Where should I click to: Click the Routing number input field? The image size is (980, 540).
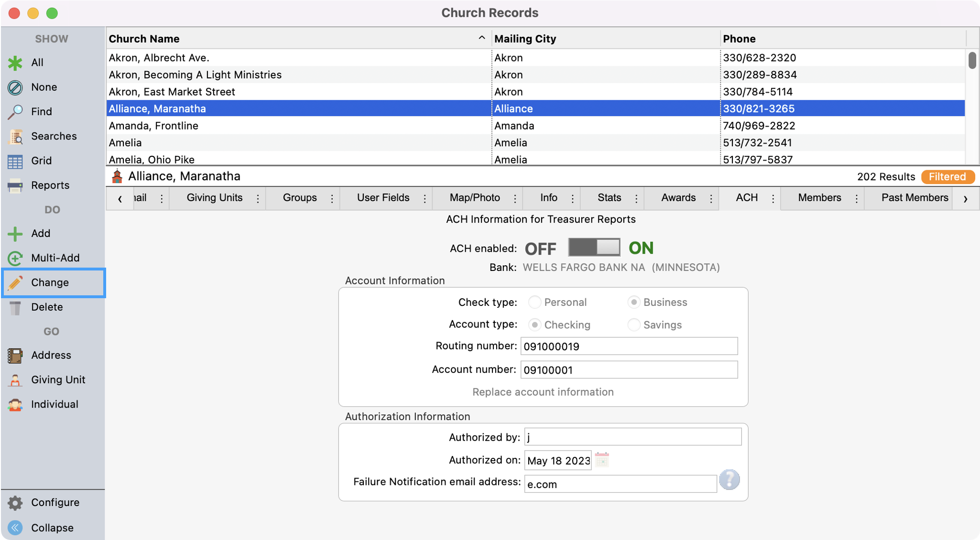(629, 346)
